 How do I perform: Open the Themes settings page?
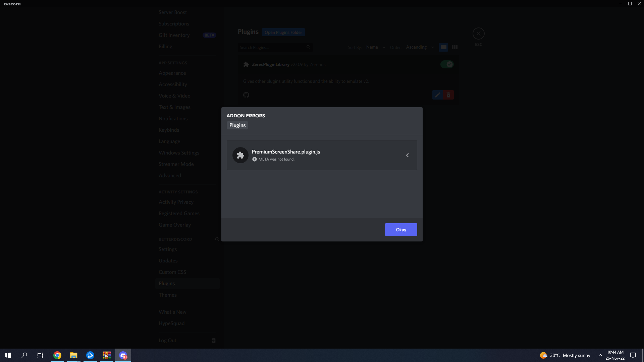tap(168, 295)
